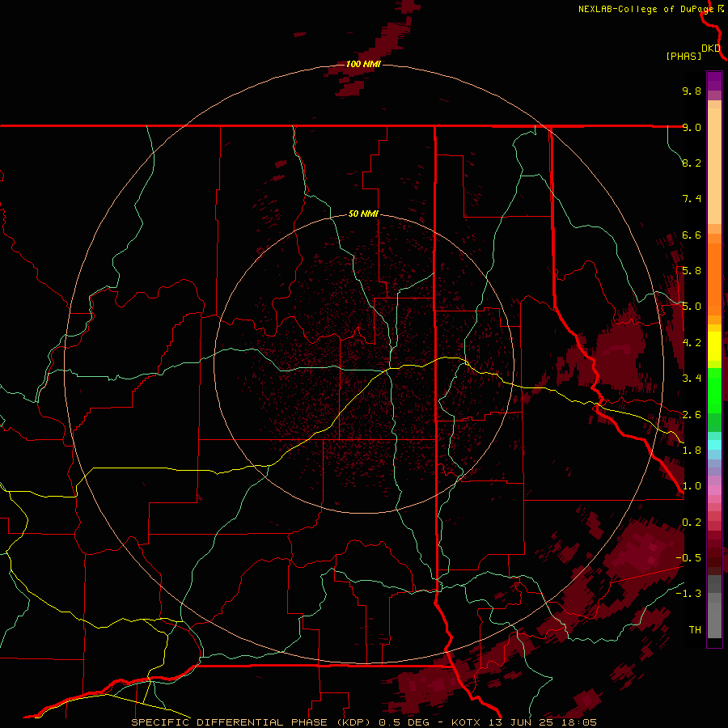
Task: Select the 4.2 scale value
Action: [x=692, y=342]
